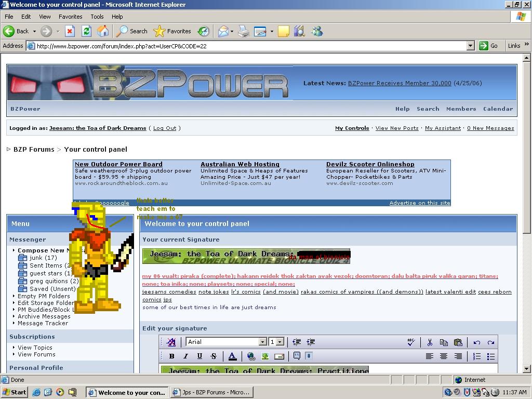The width and height of the screenshot is (532, 399).
Task: Click the Spell check ABC icon
Action: pos(411,342)
